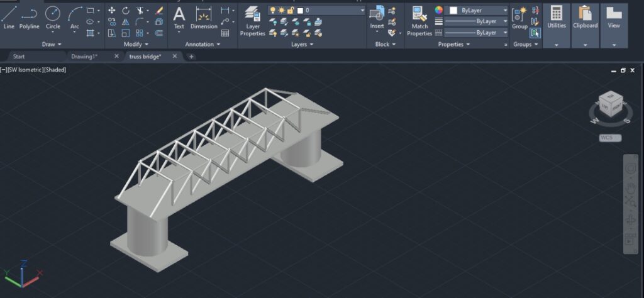Screen dimensions: 644x298
Task: Click the Match Properties tool
Action: (419, 21)
